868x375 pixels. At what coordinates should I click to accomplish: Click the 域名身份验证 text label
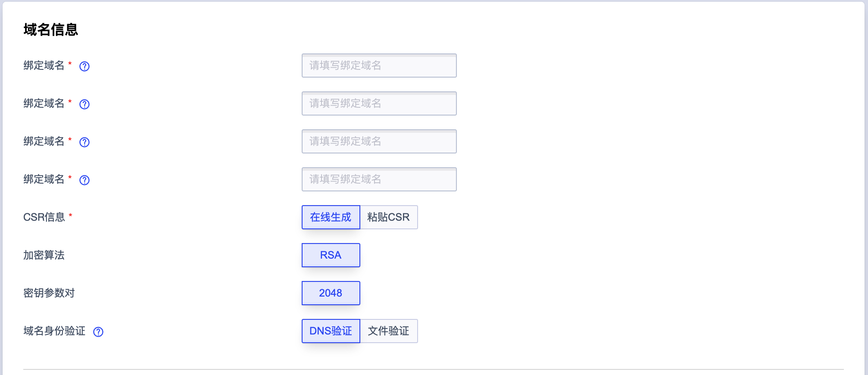[x=54, y=331]
